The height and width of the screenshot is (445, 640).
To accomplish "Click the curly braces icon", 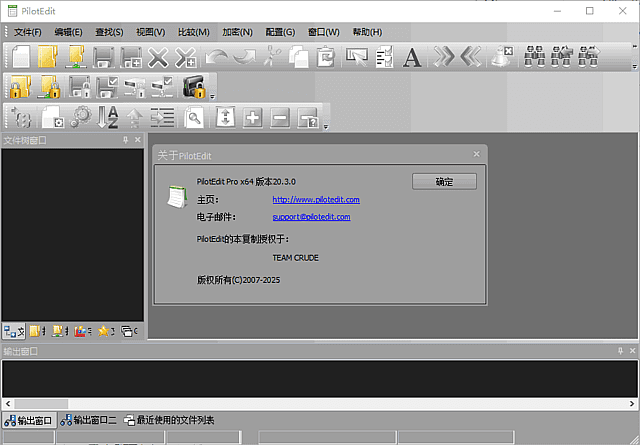I will [21, 118].
